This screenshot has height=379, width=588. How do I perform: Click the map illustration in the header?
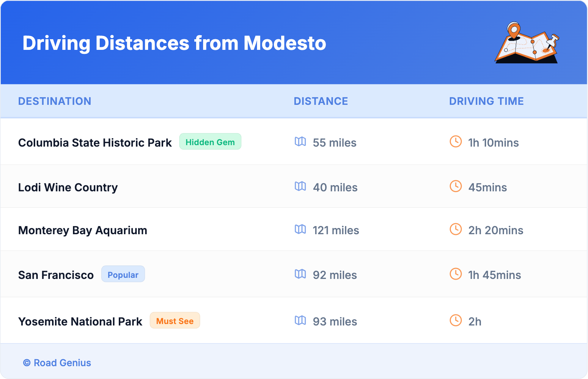[527, 43]
